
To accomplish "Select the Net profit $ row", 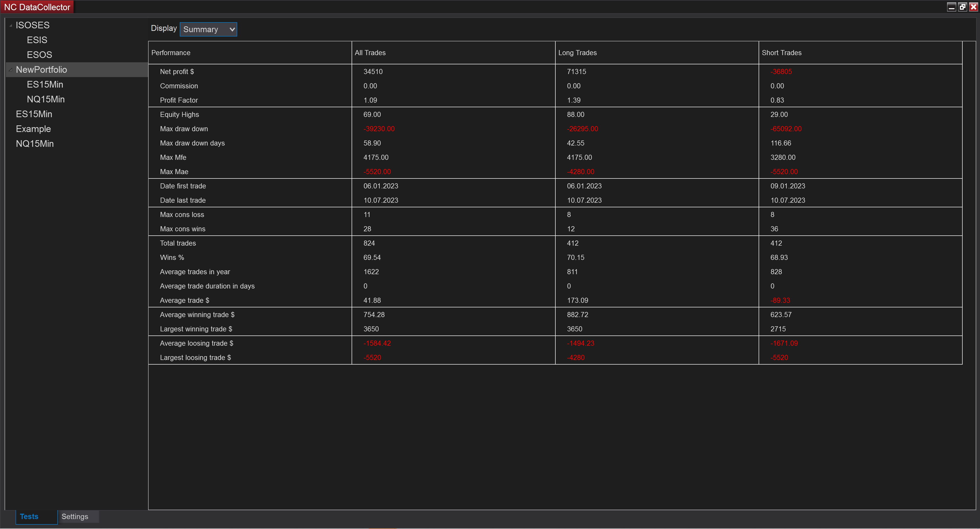I will [x=177, y=71].
